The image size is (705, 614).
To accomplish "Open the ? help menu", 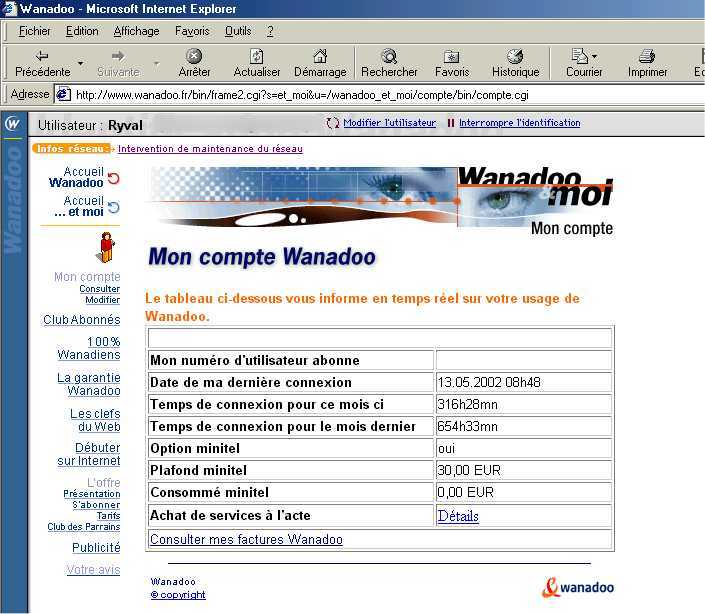I will [270, 31].
